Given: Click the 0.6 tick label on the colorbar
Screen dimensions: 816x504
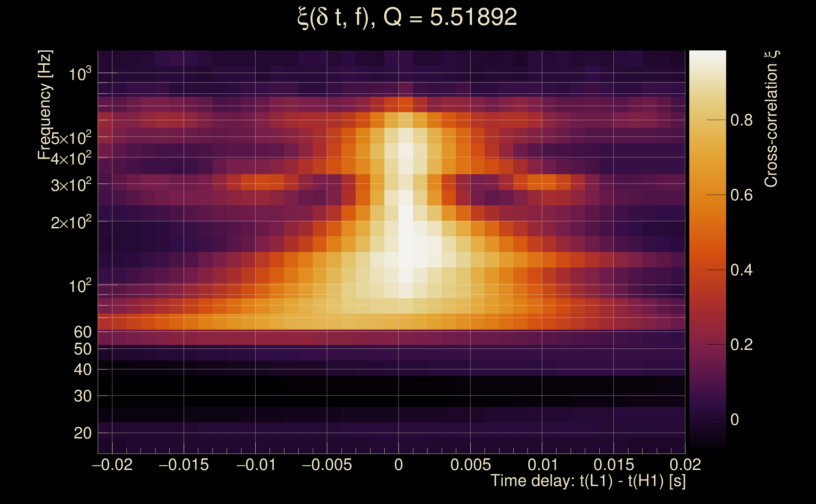Looking at the screenshot, I should [x=741, y=195].
